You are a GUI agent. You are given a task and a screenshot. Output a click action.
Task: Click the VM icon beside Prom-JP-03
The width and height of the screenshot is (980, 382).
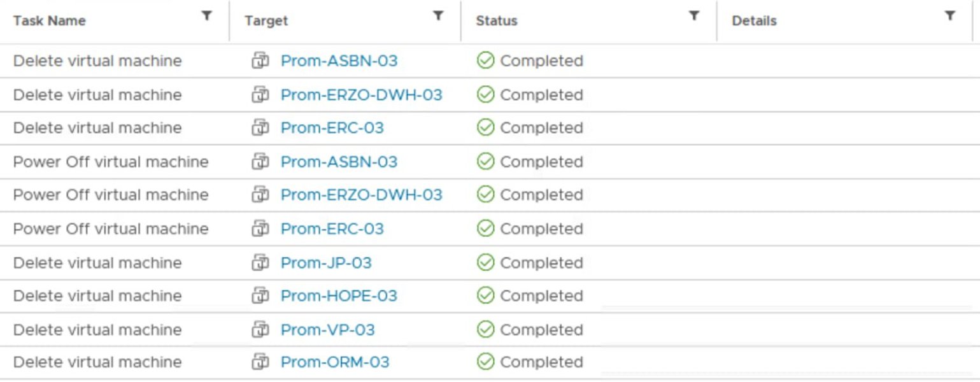tap(260, 262)
